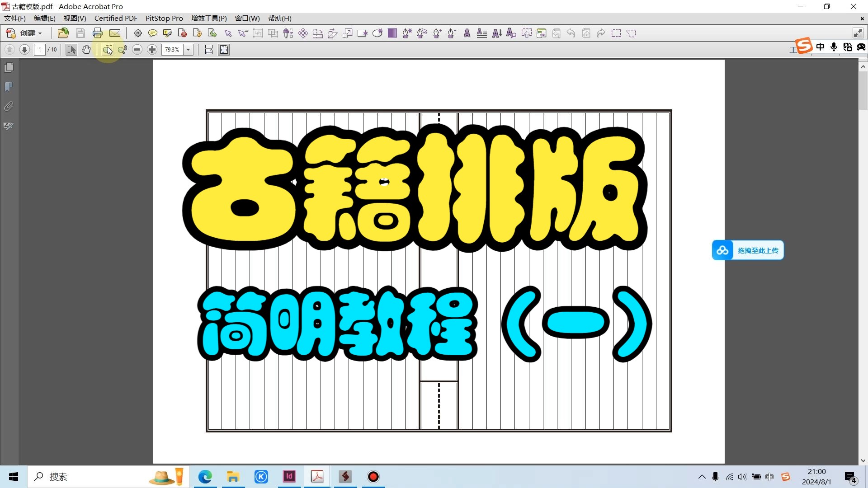Show the Bookmarks panel
Image resolution: width=868 pixels, height=488 pixels.
(x=9, y=87)
